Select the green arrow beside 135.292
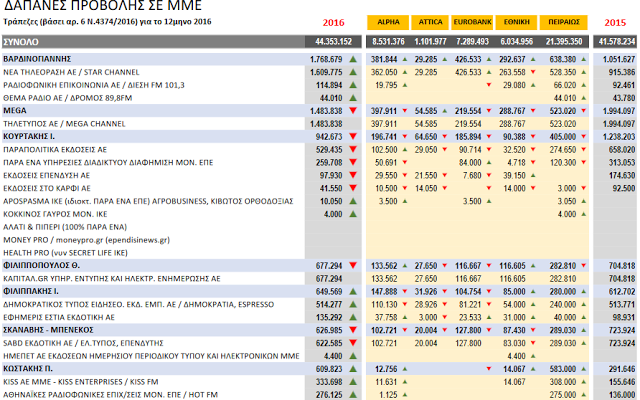This screenshot has height=400, width=640. (x=353, y=317)
